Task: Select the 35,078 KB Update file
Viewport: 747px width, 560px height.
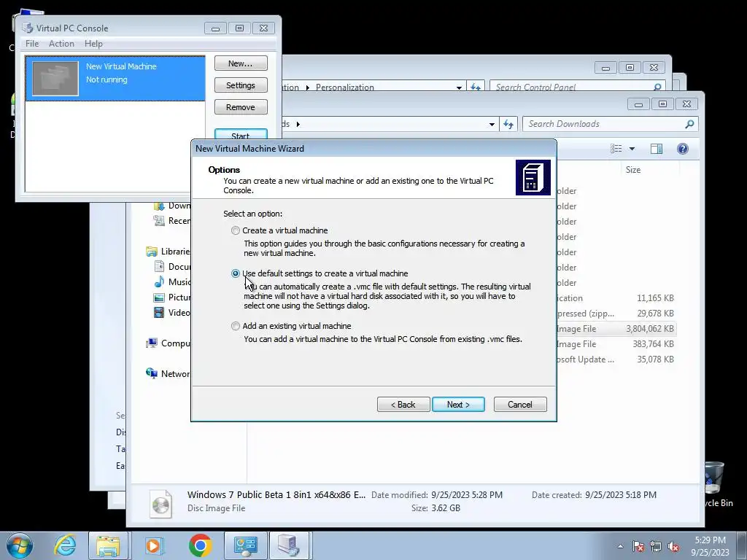Action: pos(616,359)
